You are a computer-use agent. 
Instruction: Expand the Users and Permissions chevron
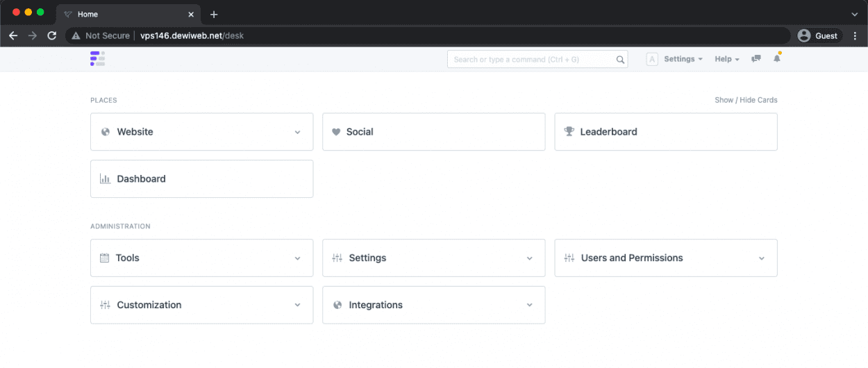pos(761,258)
